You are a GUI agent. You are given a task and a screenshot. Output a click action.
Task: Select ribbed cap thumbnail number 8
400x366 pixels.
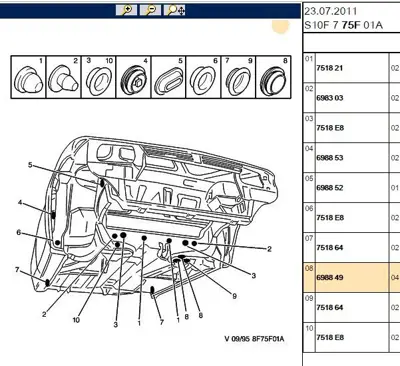click(273, 77)
